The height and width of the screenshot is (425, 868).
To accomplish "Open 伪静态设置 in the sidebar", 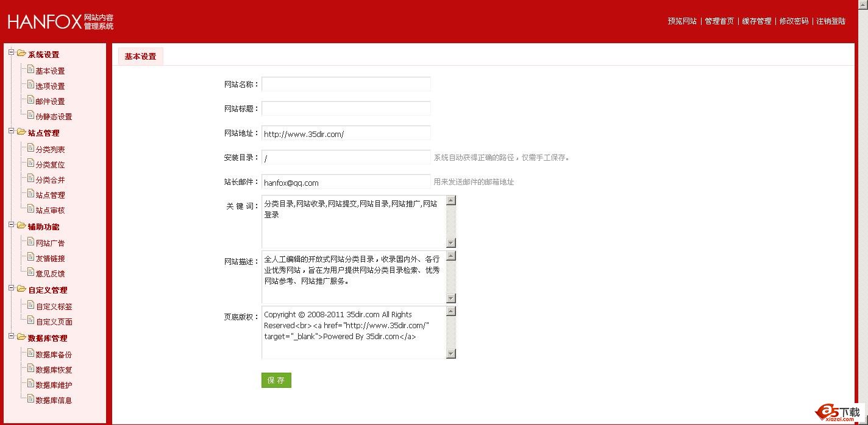I will 54,117.
